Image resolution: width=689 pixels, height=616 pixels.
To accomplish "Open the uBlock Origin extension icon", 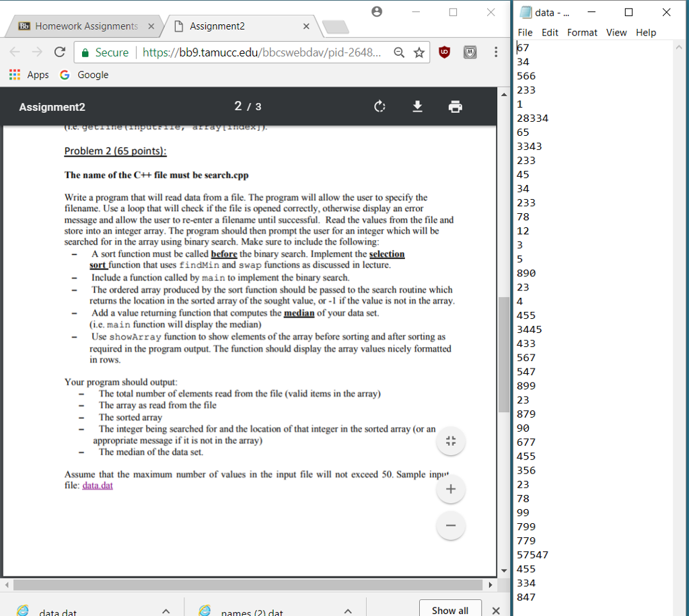I will pyautogui.click(x=444, y=52).
